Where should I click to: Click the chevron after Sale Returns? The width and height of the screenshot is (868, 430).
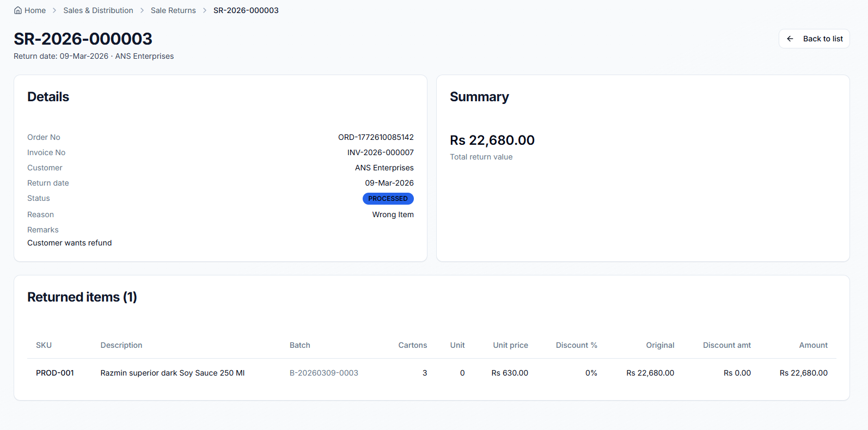click(205, 10)
